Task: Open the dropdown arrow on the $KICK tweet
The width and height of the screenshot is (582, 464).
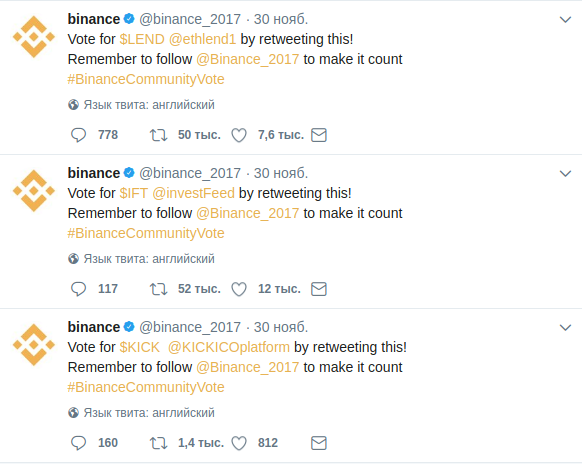Action: (x=565, y=327)
